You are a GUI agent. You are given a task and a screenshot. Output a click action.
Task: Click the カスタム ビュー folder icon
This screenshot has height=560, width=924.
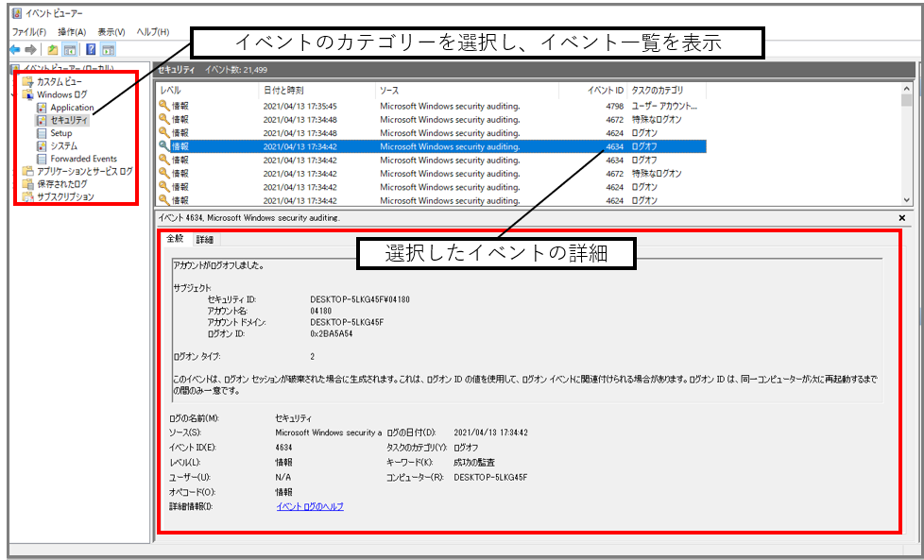(27, 82)
